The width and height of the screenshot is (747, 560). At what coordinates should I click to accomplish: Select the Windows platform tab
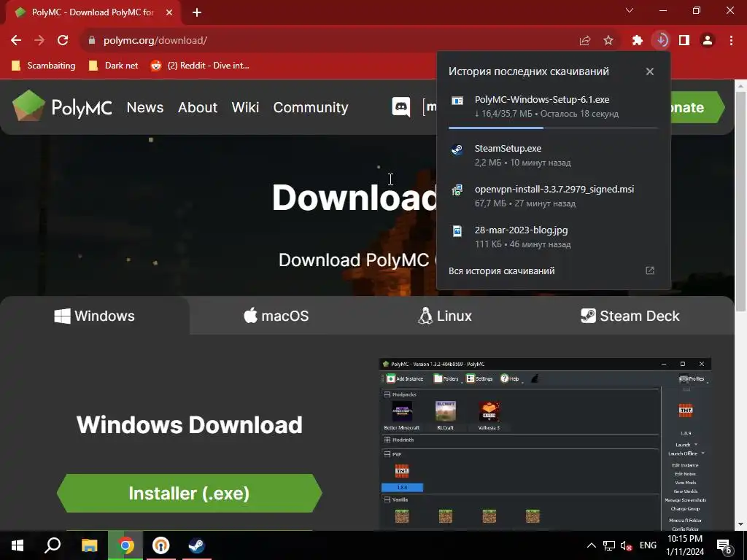point(94,316)
